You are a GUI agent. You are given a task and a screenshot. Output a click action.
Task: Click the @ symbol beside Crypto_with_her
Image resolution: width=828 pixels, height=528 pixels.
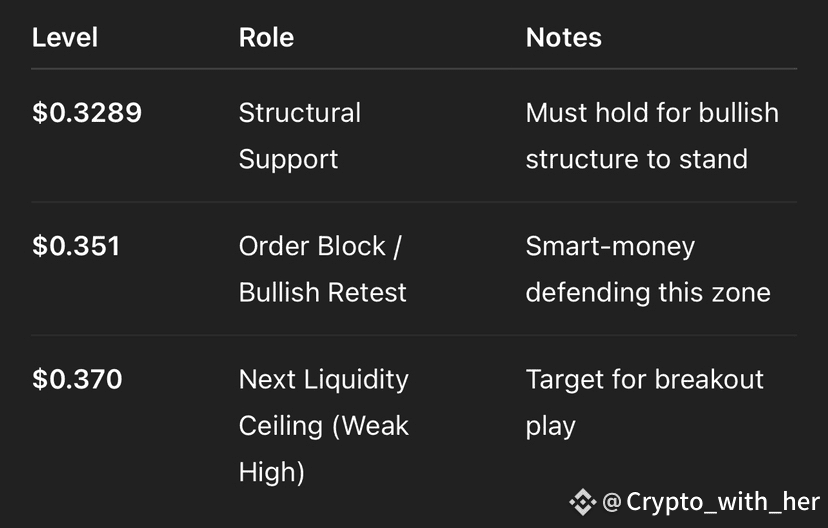pos(611,502)
